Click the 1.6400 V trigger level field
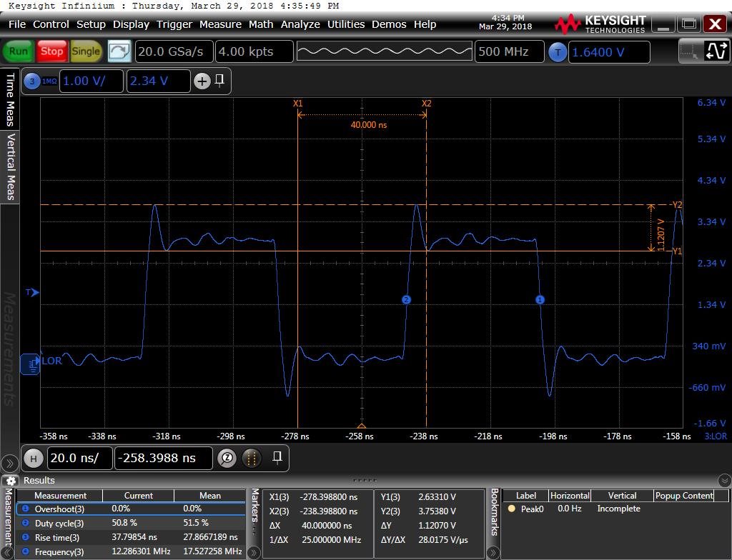 tap(609, 52)
